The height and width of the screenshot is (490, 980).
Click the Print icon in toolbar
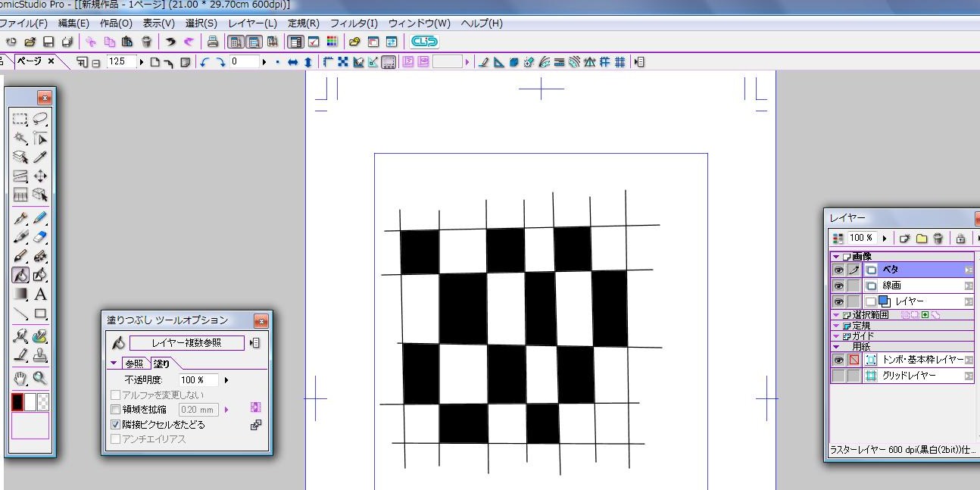213,42
